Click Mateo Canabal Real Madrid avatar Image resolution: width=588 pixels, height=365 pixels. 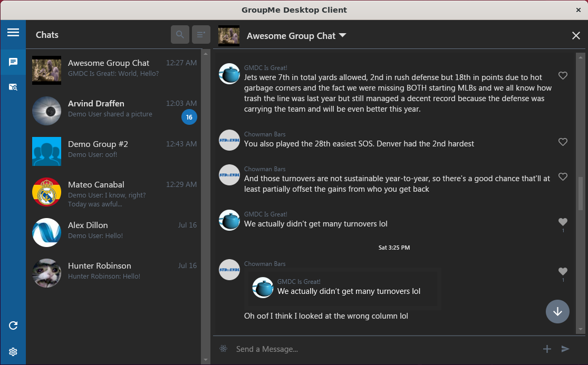click(x=46, y=192)
